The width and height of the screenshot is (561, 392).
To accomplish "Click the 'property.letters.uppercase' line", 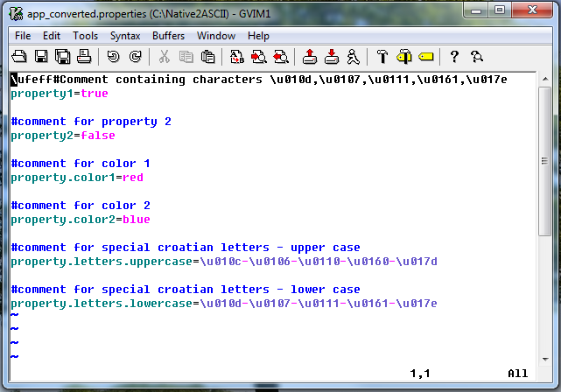I will pyautogui.click(x=224, y=262).
